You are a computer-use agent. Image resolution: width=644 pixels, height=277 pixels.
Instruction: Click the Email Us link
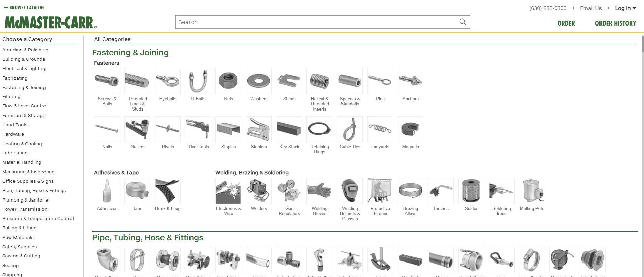pyautogui.click(x=590, y=8)
